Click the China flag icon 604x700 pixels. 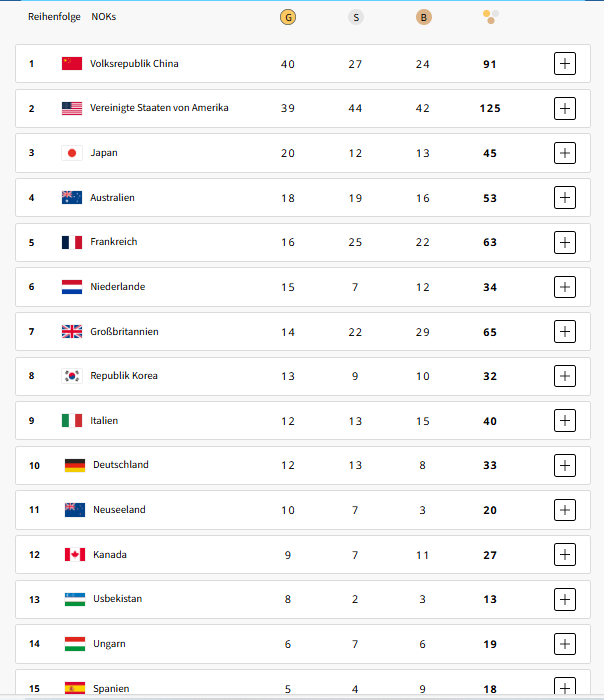(x=71, y=64)
